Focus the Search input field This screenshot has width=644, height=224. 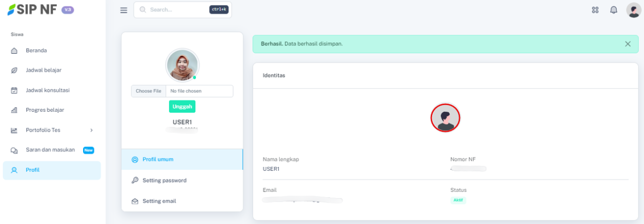[178, 10]
